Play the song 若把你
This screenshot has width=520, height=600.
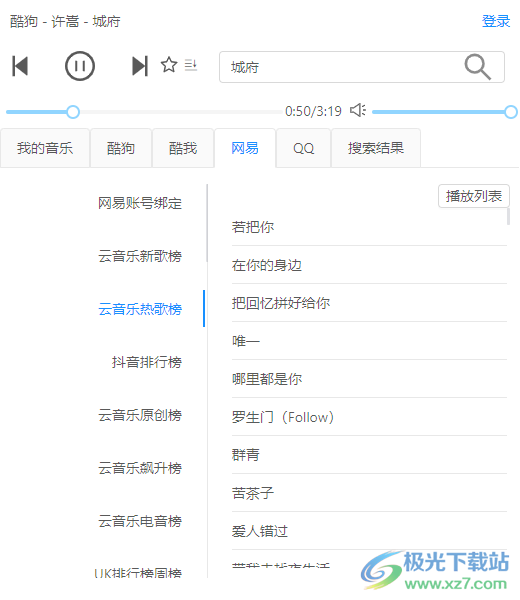tap(369, 227)
